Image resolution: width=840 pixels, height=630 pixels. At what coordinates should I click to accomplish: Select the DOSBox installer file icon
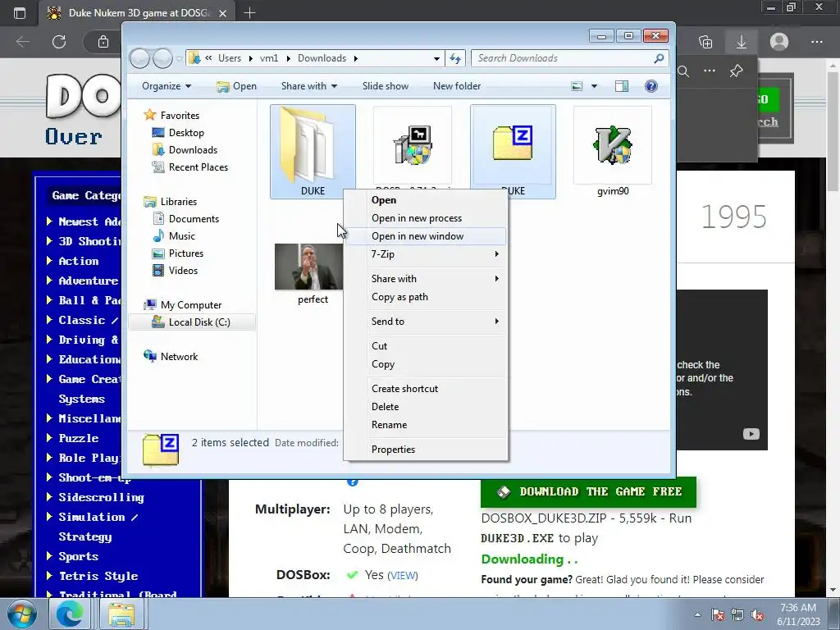point(412,144)
